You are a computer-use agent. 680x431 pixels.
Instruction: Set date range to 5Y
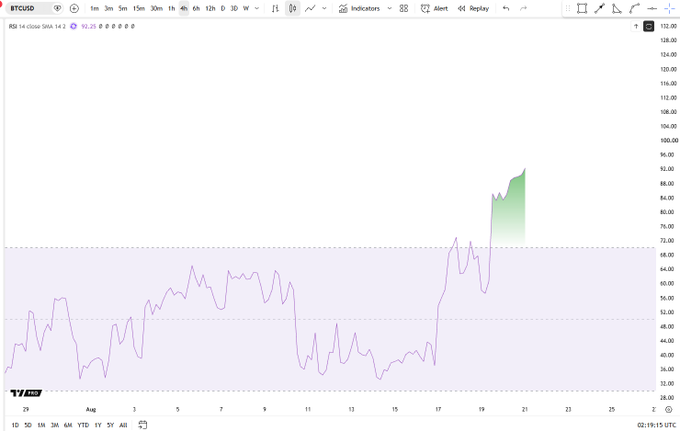[x=111, y=425]
